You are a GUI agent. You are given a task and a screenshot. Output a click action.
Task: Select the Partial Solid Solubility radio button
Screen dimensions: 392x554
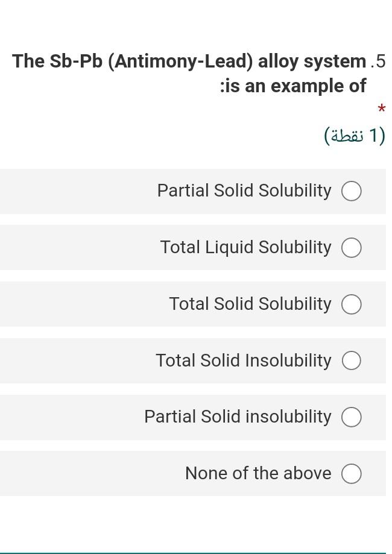[352, 191]
